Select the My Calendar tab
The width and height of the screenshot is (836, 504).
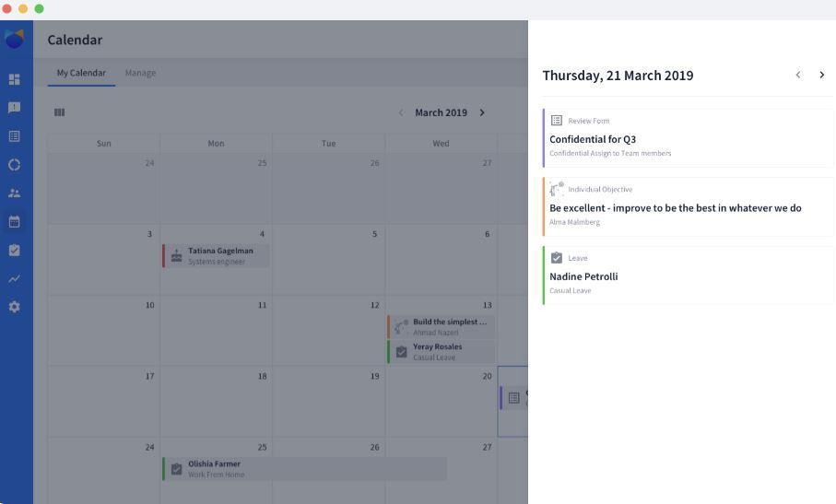[x=81, y=73]
